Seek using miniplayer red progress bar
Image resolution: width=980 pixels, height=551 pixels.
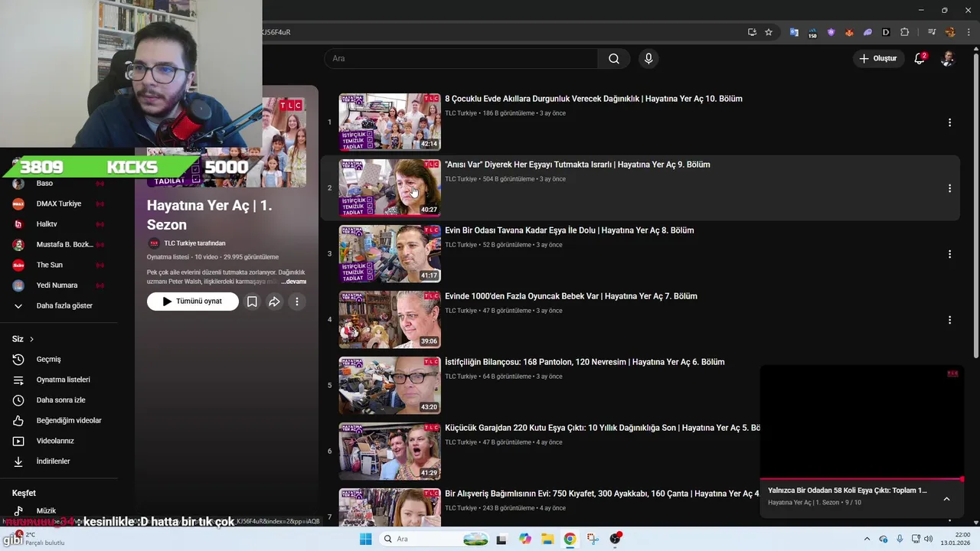861,479
